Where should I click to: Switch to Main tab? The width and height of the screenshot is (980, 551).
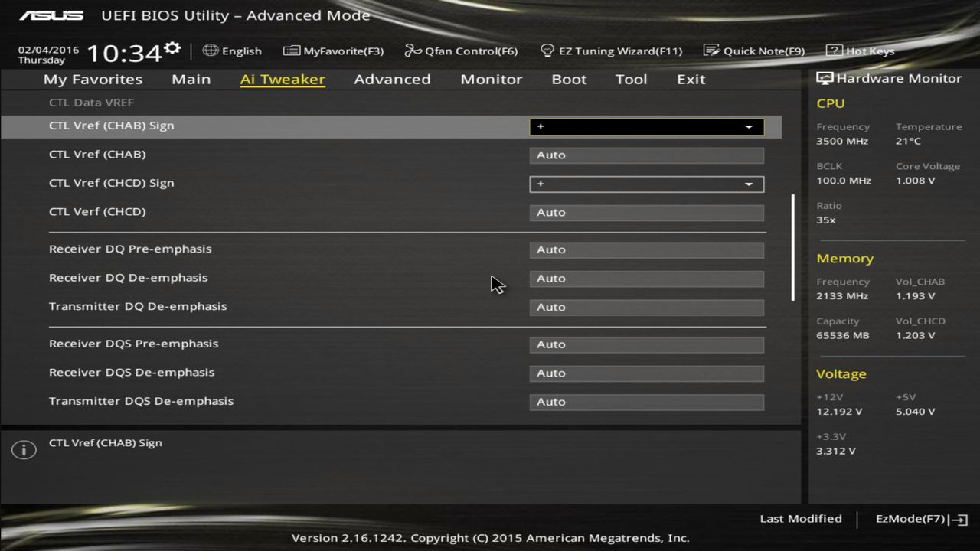pos(191,79)
